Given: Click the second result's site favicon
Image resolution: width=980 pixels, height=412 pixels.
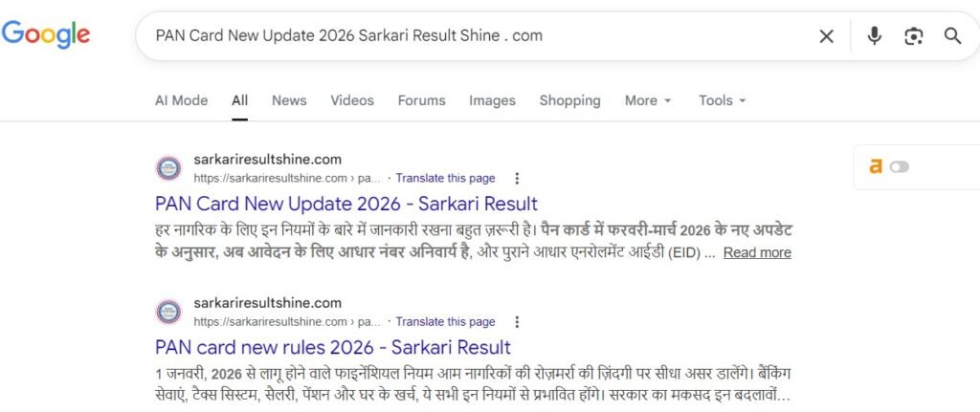Looking at the screenshot, I should click(168, 313).
